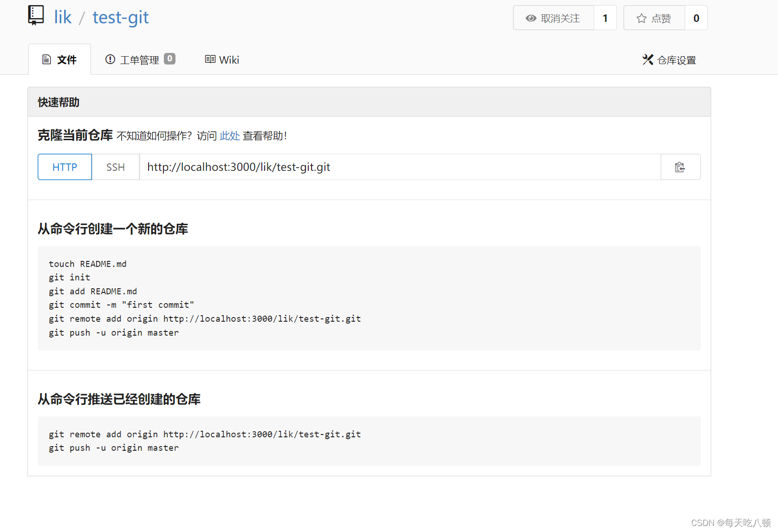
Task: Star the repo with 点赞 button
Action: pos(654,18)
